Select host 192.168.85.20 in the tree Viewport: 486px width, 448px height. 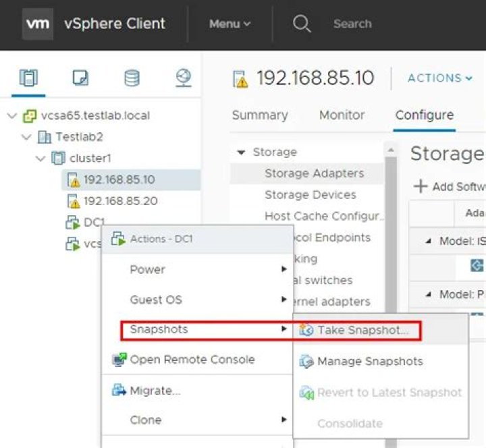[120, 201]
